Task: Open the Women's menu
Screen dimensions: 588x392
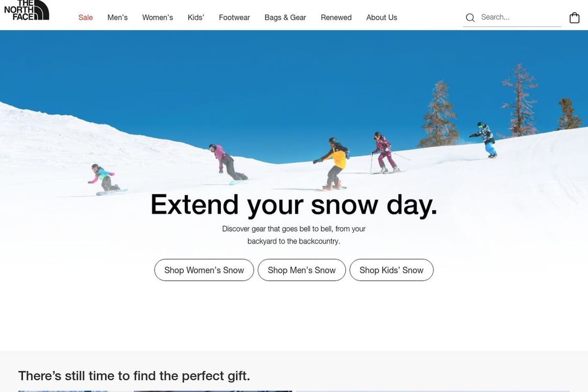Action: pos(158,18)
